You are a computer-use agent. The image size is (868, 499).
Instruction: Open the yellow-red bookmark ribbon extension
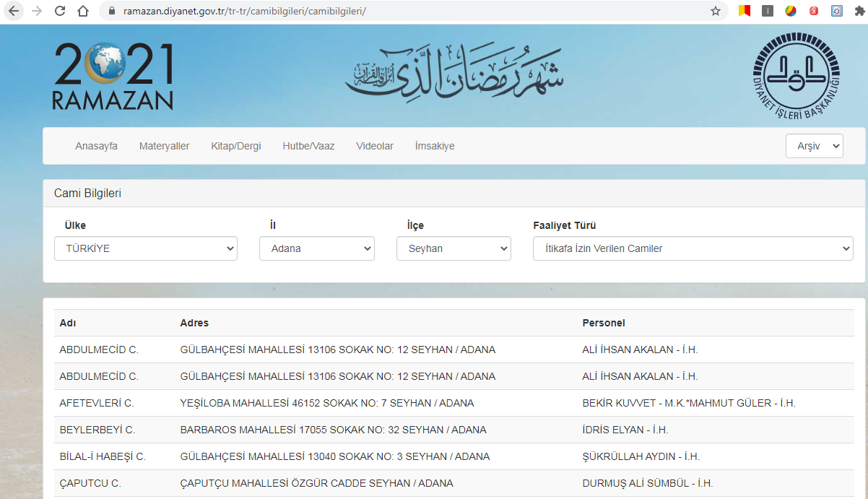(x=745, y=11)
